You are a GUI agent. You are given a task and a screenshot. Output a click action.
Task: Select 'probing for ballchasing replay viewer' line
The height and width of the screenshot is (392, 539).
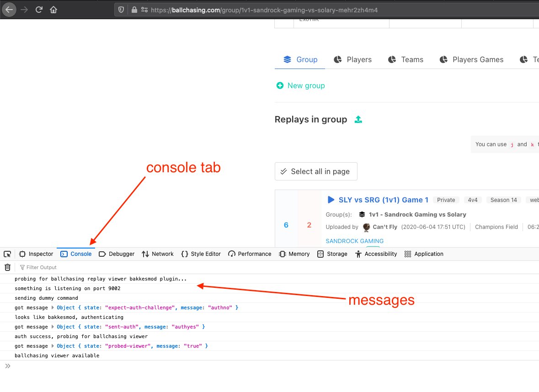point(101,279)
